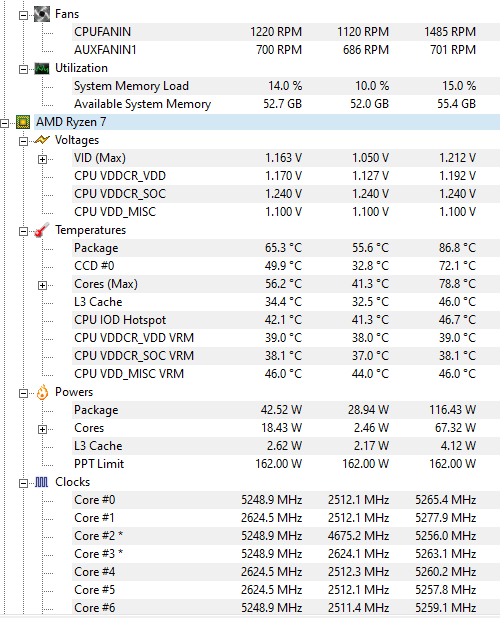This screenshot has width=500, height=618.
Task: Click the AMD Ryzen 7 chip icon
Action: 23,122
